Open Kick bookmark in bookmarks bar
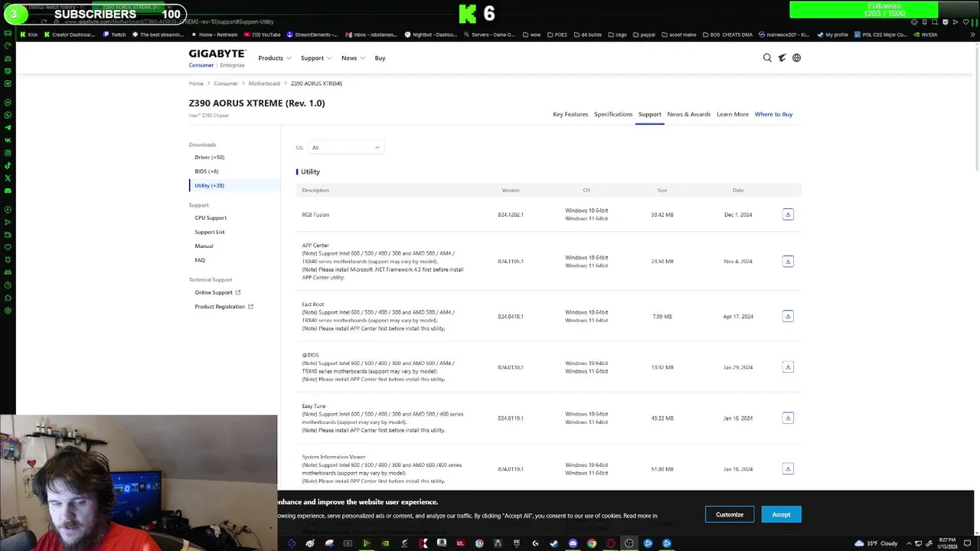The image size is (980, 551). point(28,34)
